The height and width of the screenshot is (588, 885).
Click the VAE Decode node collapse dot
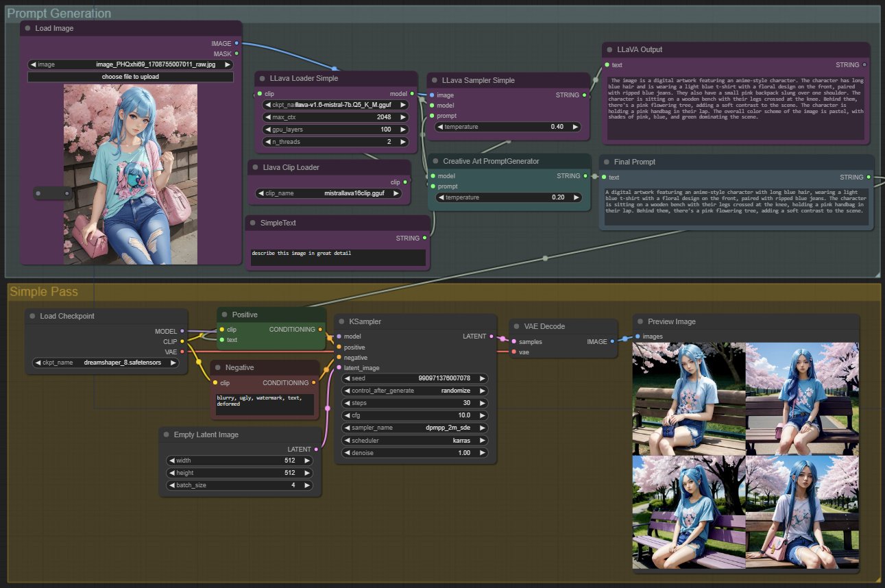(x=518, y=326)
